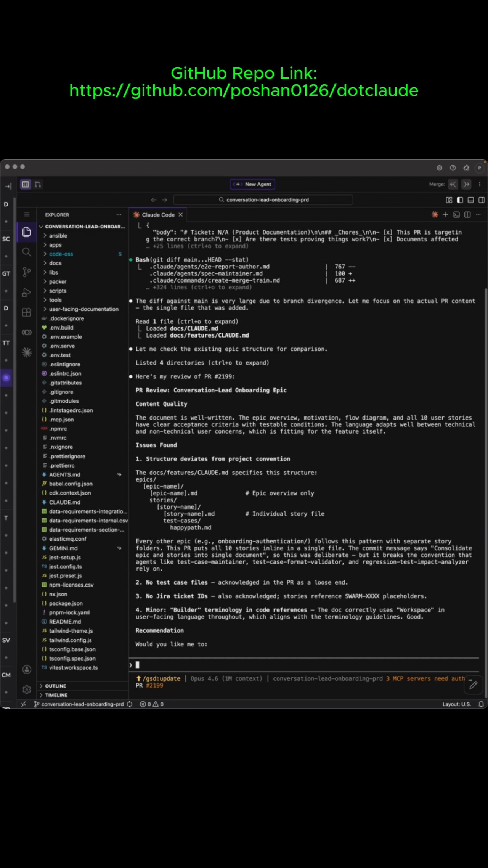488x868 pixels.
Task: Click the Claude Code prompt input line
Action: (x=303, y=665)
